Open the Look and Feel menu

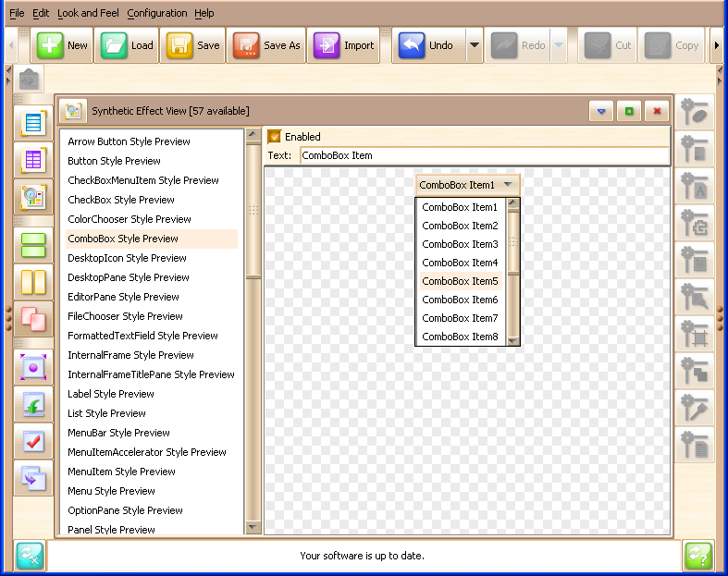[88, 13]
